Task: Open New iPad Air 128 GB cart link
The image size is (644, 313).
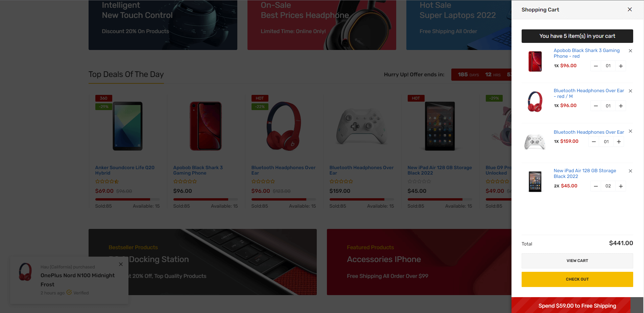Action: coord(585,174)
